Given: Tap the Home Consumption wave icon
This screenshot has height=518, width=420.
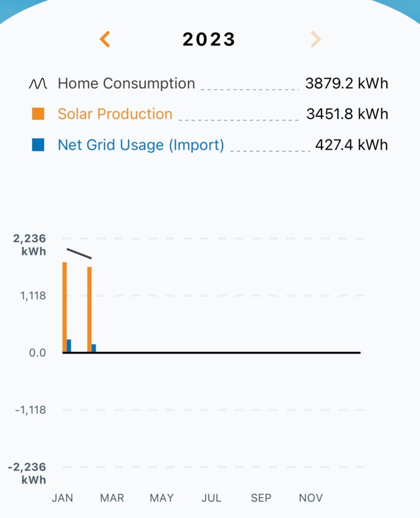Looking at the screenshot, I should [x=38, y=84].
